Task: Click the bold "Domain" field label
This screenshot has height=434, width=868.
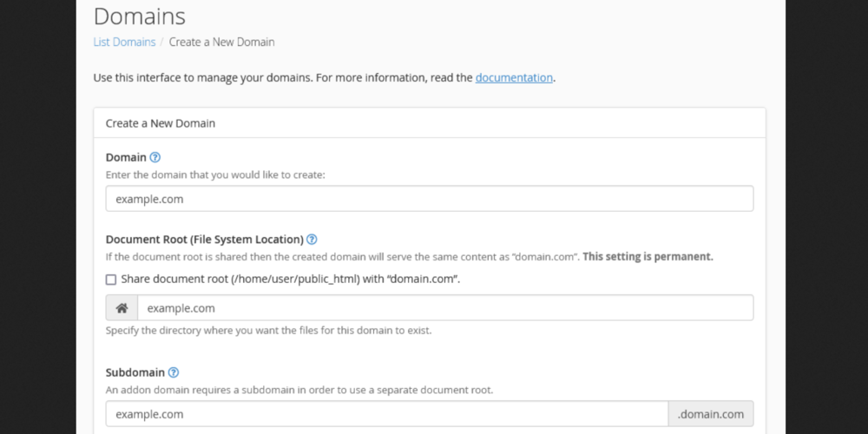Action: point(126,158)
